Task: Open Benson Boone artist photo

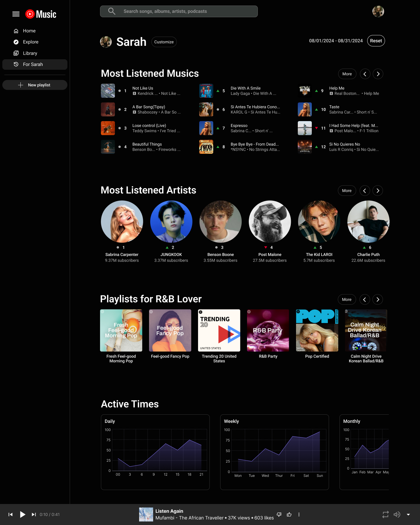Action: (x=220, y=221)
